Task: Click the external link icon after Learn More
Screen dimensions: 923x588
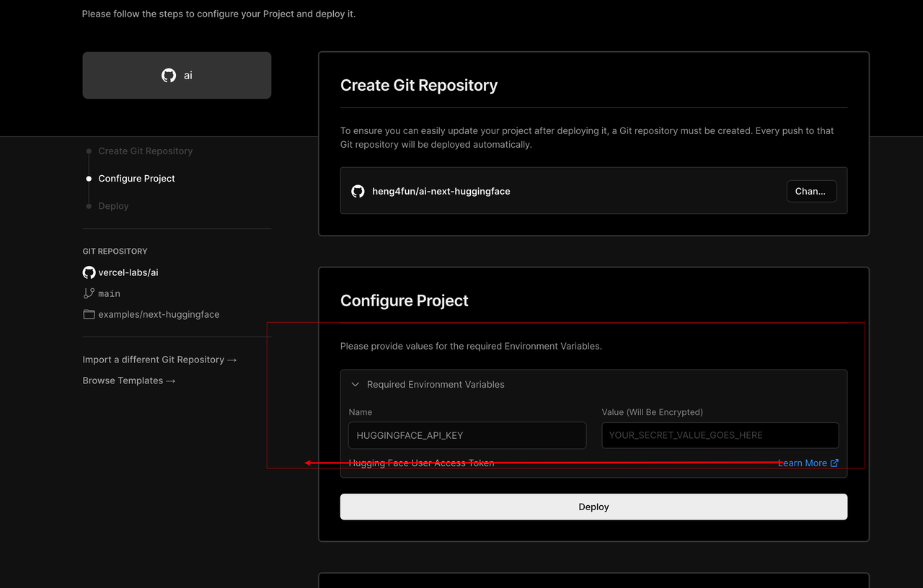Action: [834, 463]
